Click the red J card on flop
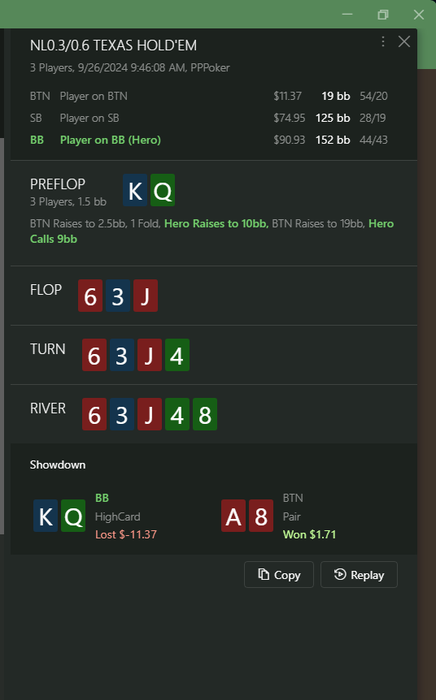 (145, 296)
